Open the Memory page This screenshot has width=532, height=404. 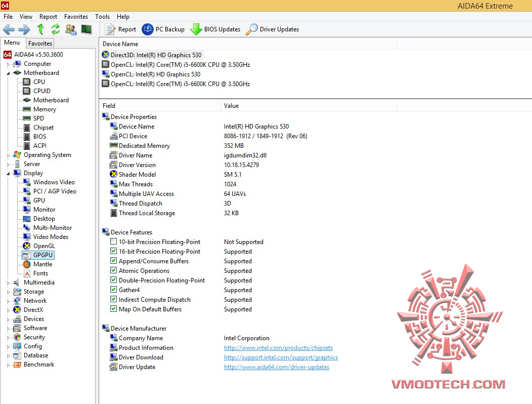pyautogui.click(x=45, y=109)
